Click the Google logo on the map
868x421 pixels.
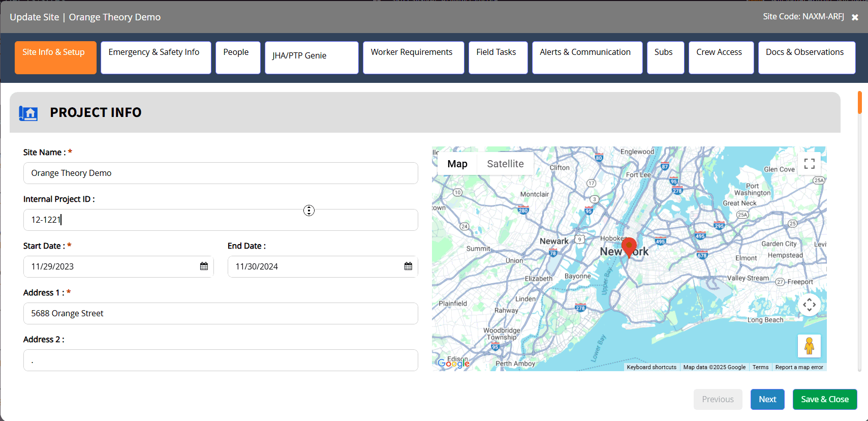[453, 363]
